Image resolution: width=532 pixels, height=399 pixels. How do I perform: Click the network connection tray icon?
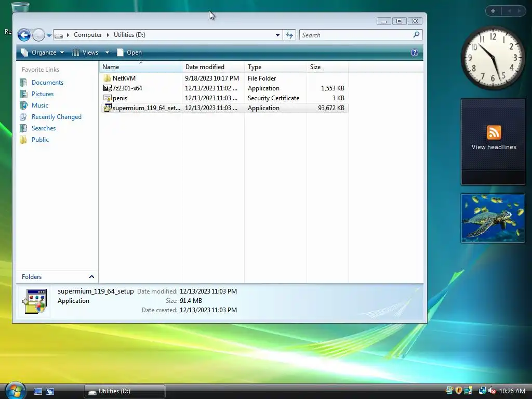(x=482, y=391)
